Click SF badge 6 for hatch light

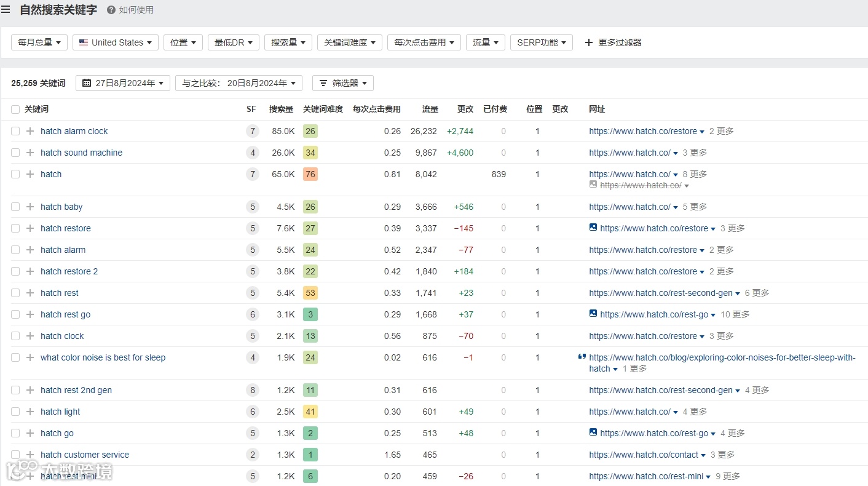point(252,412)
